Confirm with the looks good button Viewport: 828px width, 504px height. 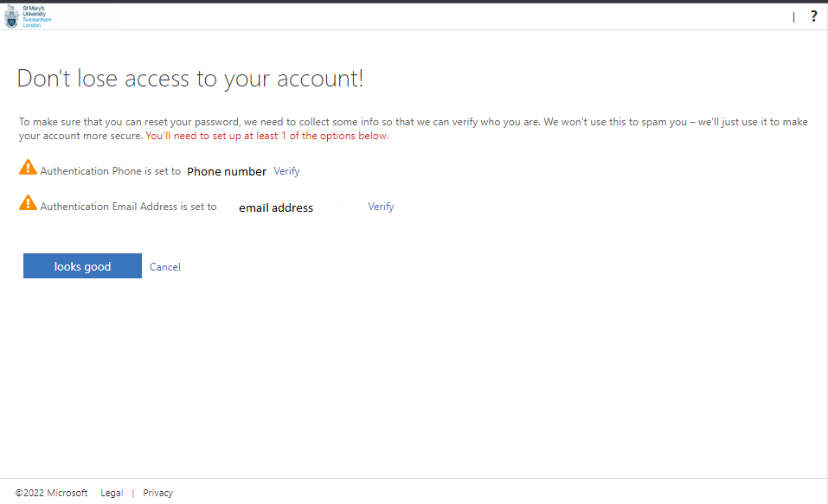[x=82, y=266]
